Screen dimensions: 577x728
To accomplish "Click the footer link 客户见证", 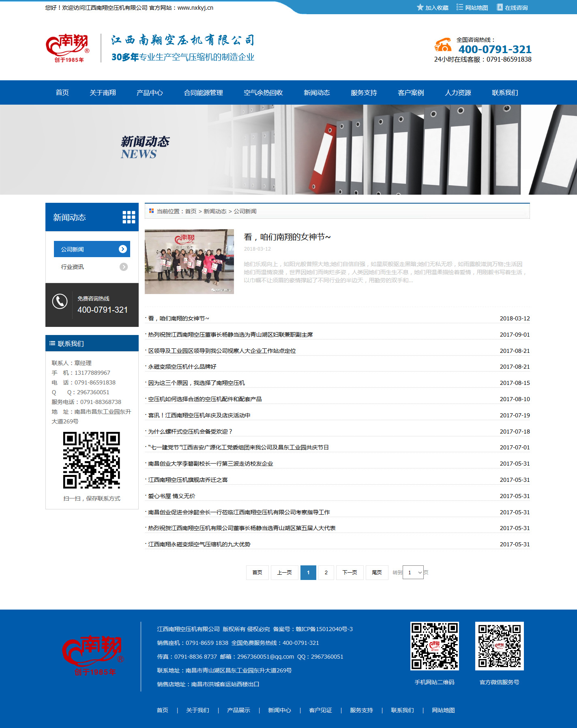I will pyautogui.click(x=320, y=710).
